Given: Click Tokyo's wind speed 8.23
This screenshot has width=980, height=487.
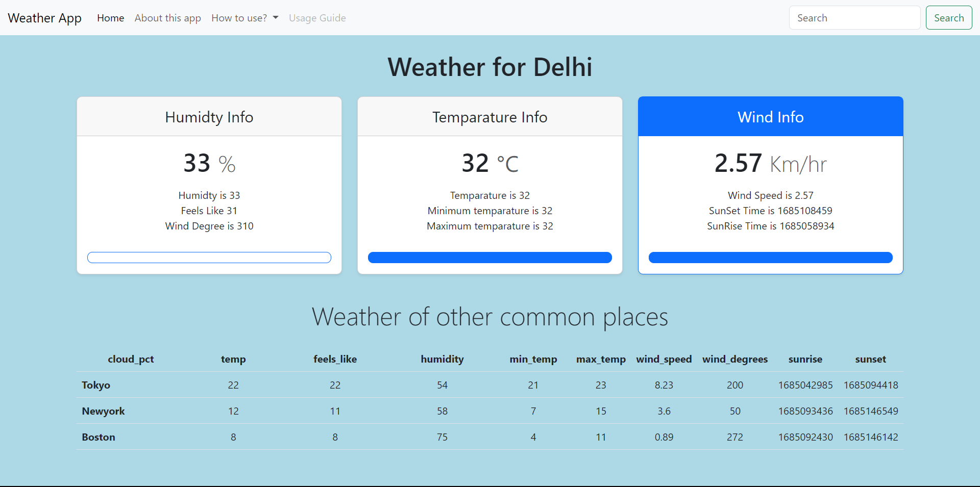Looking at the screenshot, I should 664,385.
